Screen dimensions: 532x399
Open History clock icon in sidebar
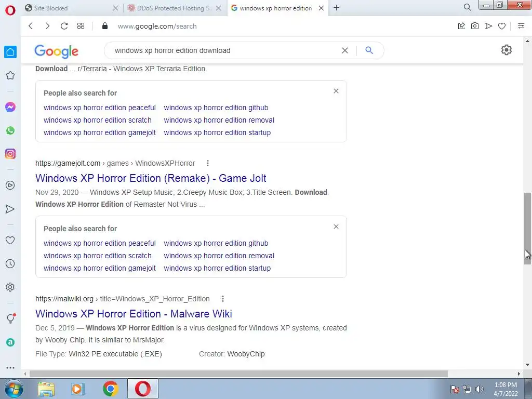10,263
